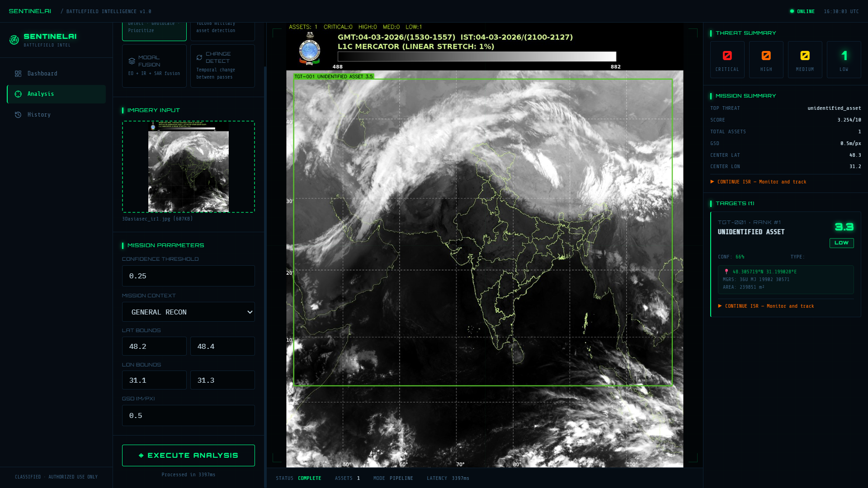868x488 pixels.
Task: Select the Modal Fusion mode card
Action: tap(154, 66)
